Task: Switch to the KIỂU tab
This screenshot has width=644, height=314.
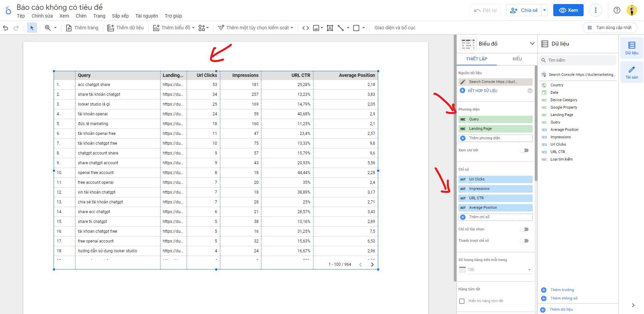Action: pyautogui.click(x=517, y=59)
